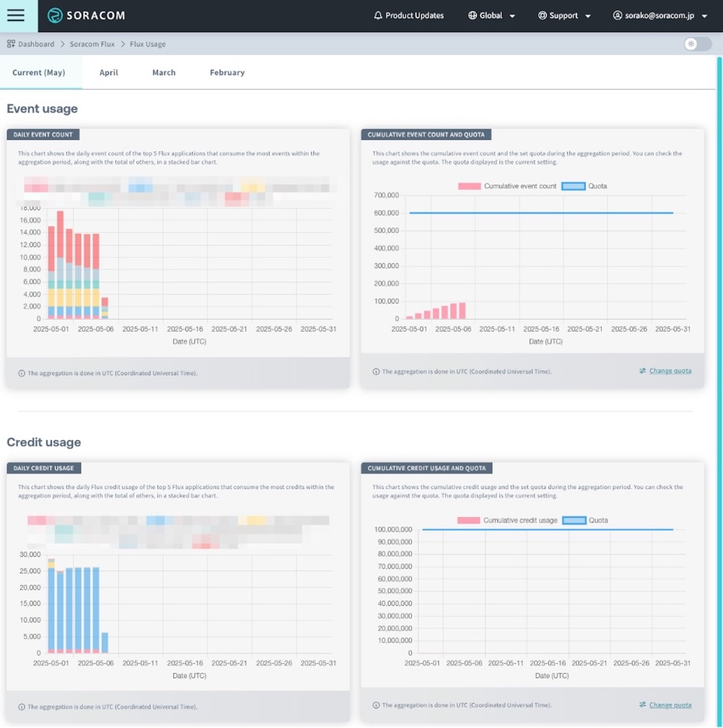Expand the Support dropdown menu

click(x=587, y=15)
